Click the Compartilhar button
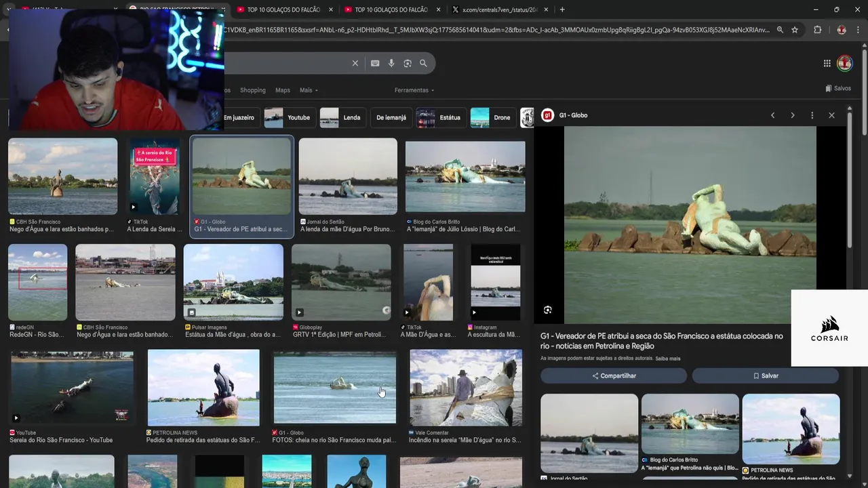The height and width of the screenshot is (488, 868). (x=614, y=375)
